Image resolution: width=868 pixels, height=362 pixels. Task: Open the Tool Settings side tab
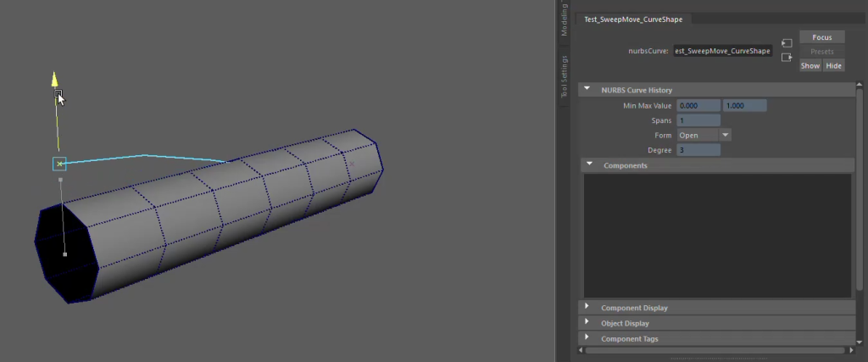565,77
